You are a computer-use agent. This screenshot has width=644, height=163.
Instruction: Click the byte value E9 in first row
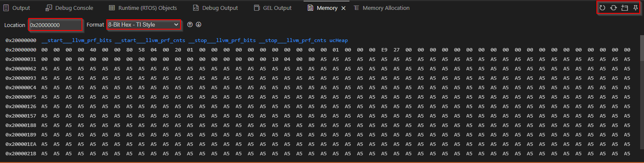pos(385,50)
